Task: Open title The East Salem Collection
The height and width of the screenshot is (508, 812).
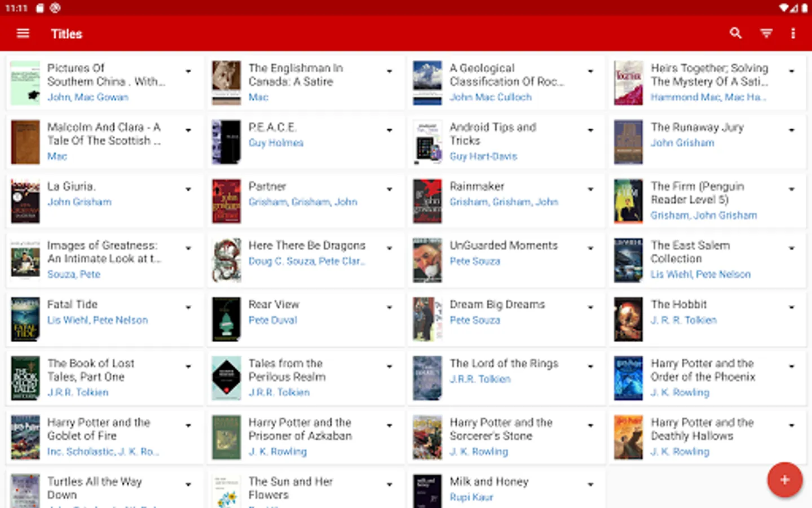Action: point(690,252)
